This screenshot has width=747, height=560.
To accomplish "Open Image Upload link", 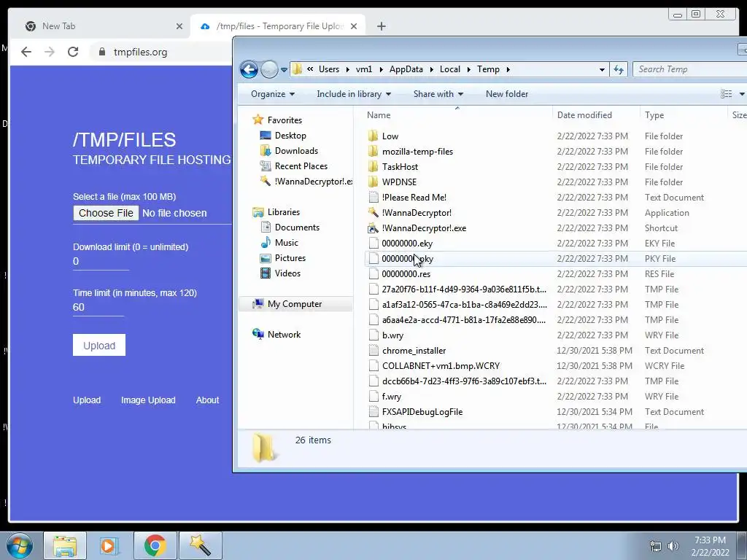I will tap(148, 400).
